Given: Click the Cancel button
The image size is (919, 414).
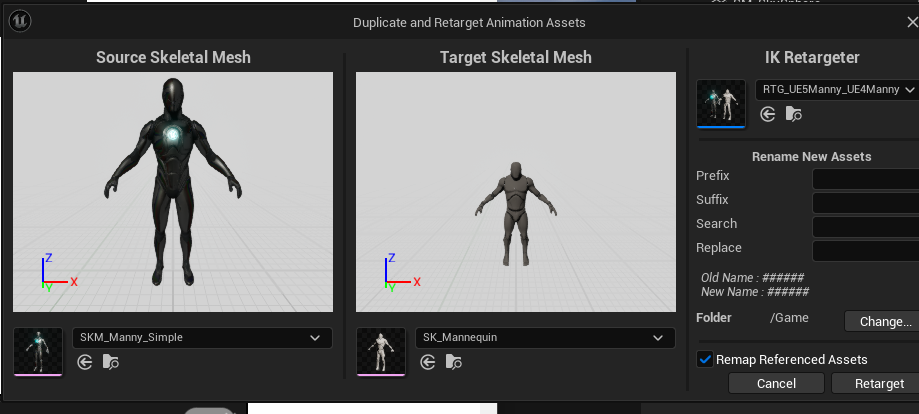Looking at the screenshot, I should (x=777, y=384).
